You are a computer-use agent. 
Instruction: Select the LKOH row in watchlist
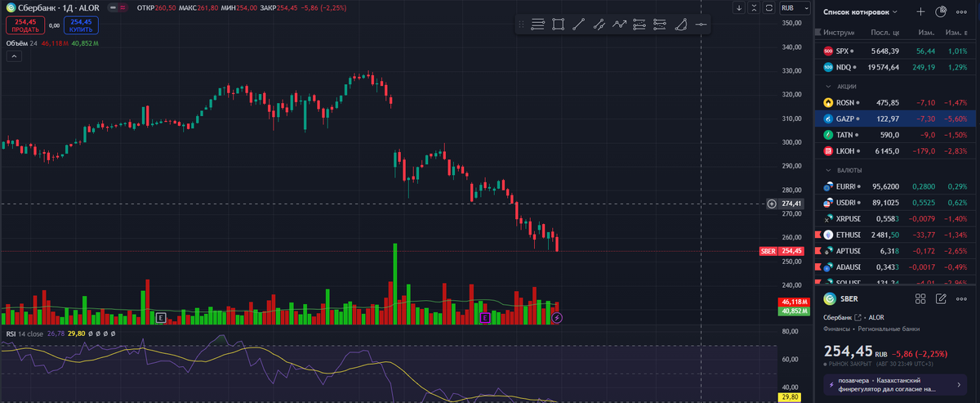[x=896, y=151]
